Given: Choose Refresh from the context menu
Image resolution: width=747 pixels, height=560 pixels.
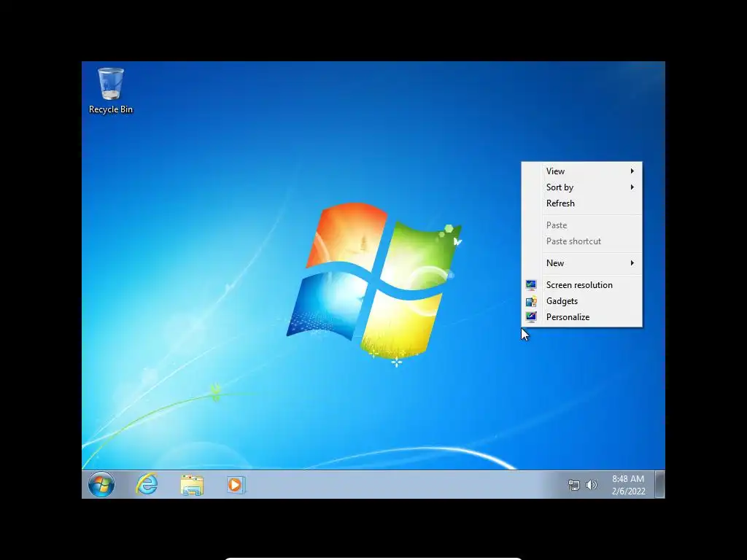Looking at the screenshot, I should (x=581, y=203).
